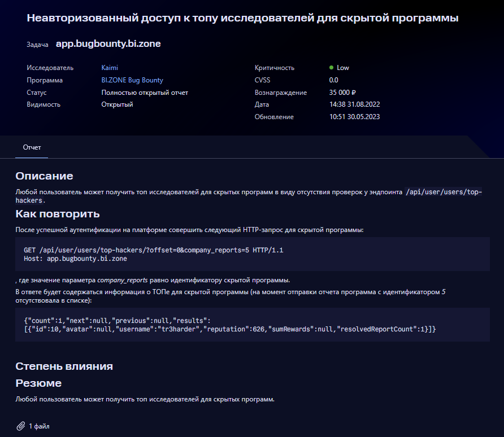Open the BI.ZONE Bug Bounty program link
This screenshot has width=504, height=437.
[132, 80]
